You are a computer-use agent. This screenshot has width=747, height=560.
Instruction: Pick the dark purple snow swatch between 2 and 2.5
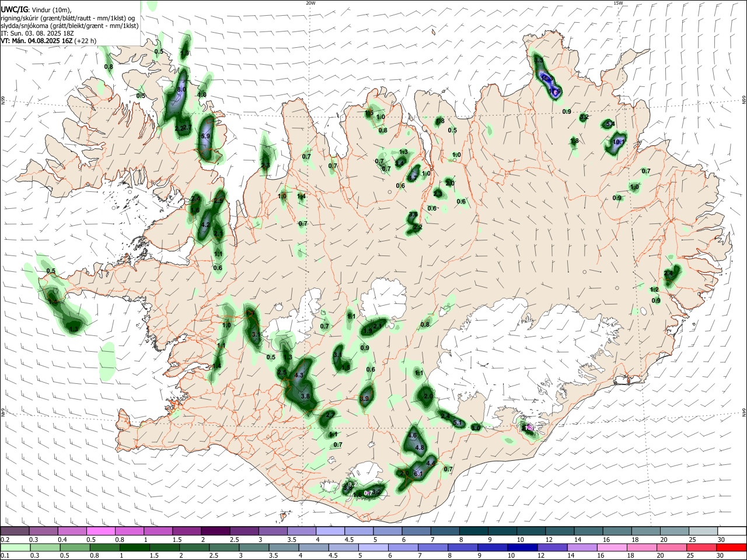coord(215,531)
